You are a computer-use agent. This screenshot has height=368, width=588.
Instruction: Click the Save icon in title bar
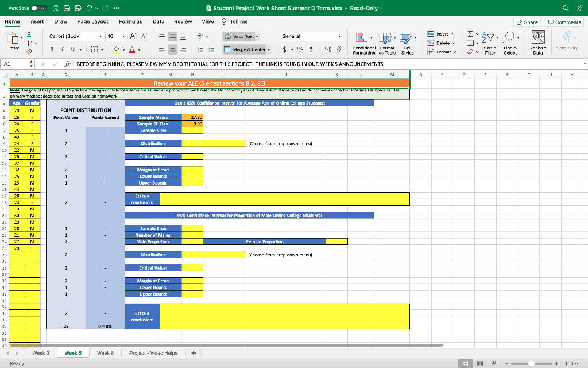point(67,8)
